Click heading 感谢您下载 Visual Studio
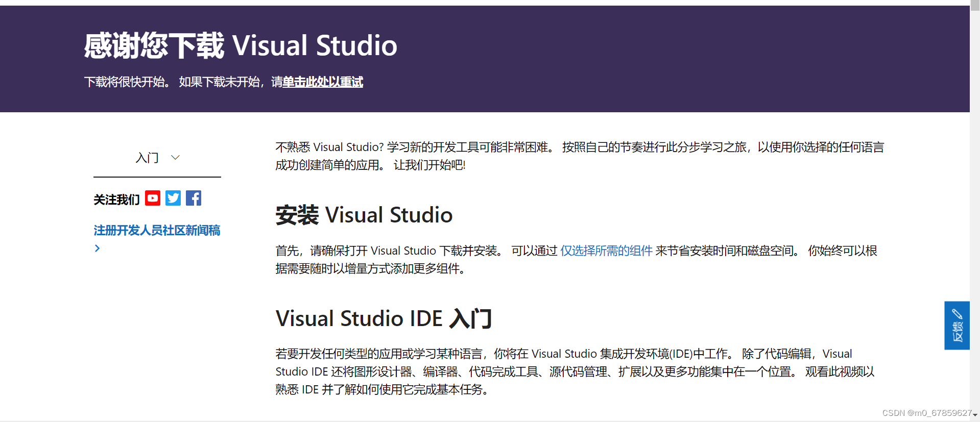The height and width of the screenshot is (422, 980). [x=241, y=45]
